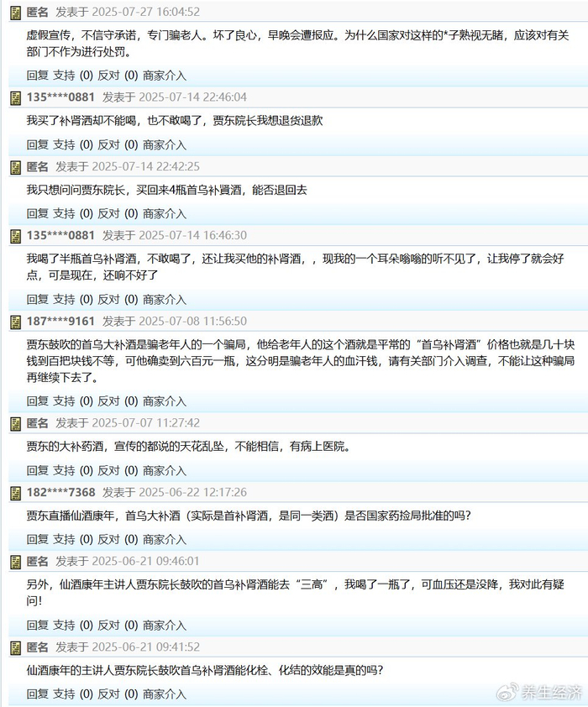Click 匿名 author name posted 2025-07-27
Screen dimensions: 588x707
38,12
